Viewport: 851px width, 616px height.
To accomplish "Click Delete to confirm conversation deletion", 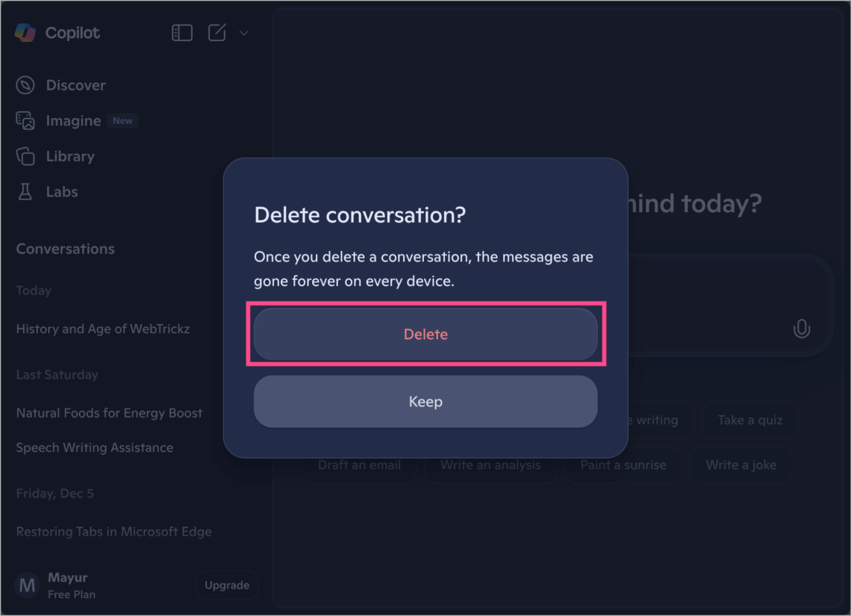I will pos(425,334).
